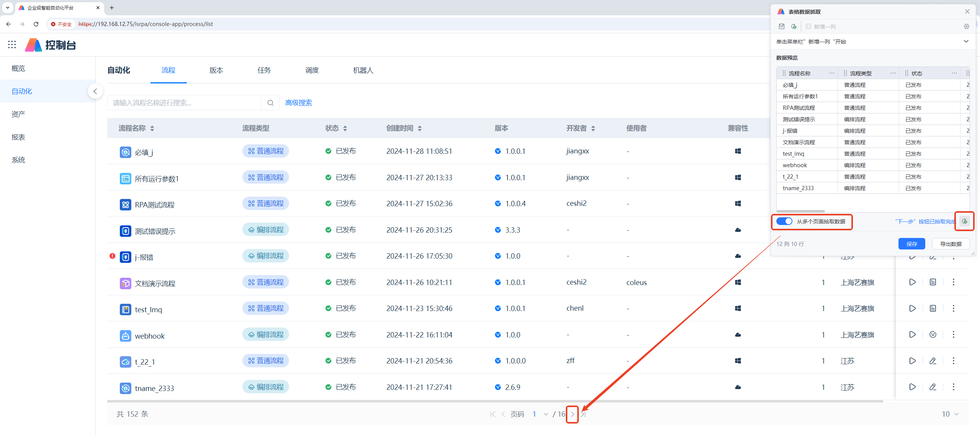Screen dimensions: 980x435
Task: Click the save icon in the capture panel toolbar
Action: 782,26
